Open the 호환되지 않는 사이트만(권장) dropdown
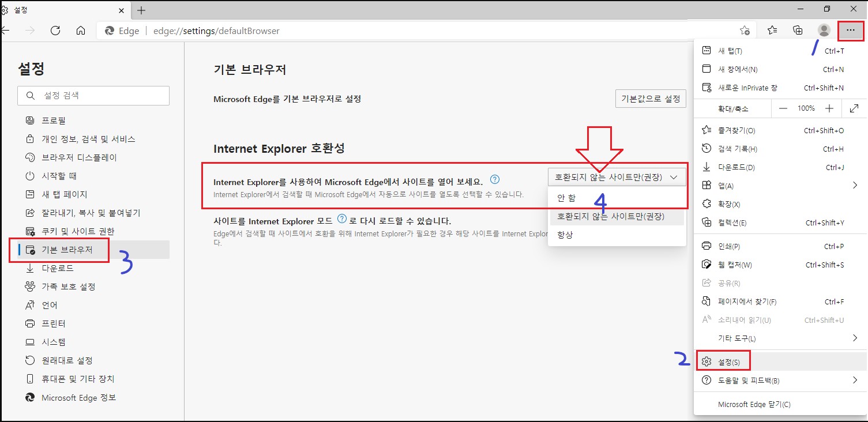 coord(617,177)
